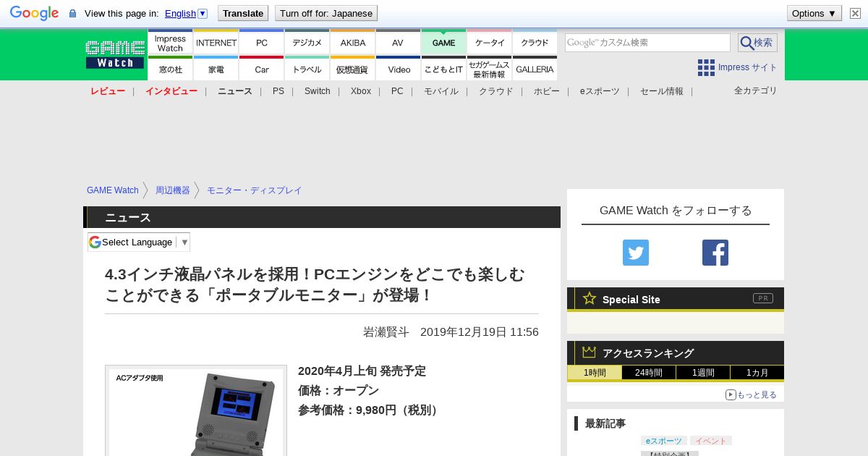Image resolution: width=868 pixels, height=456 pixels.
Task: Open the トラベル site tab
Action: 307,69
